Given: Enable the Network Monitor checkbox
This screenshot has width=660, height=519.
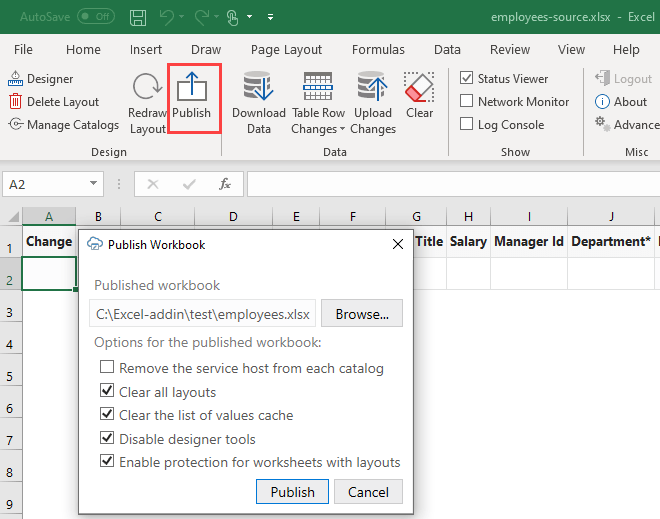Looking at the screenshot, I should [466, 101].
